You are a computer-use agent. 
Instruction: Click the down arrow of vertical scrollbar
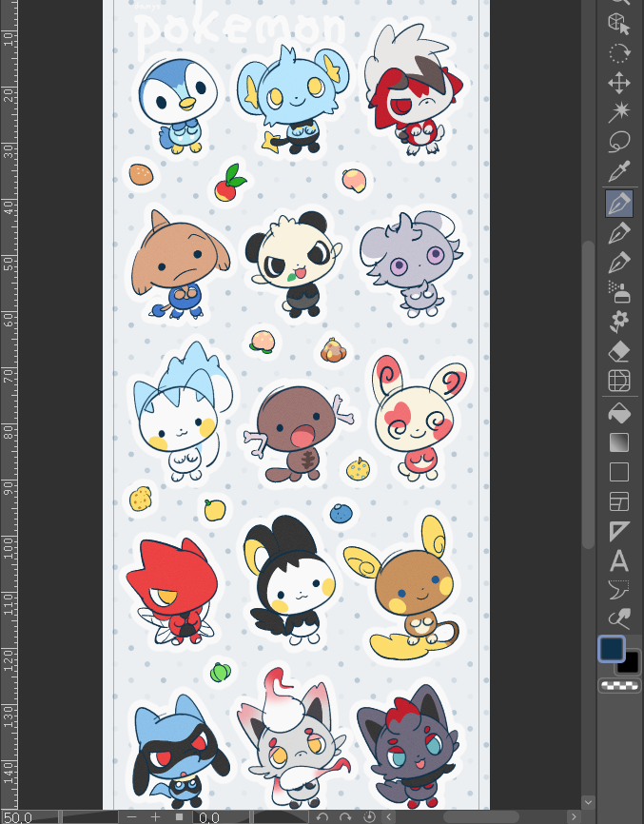[x=588, y=802]
